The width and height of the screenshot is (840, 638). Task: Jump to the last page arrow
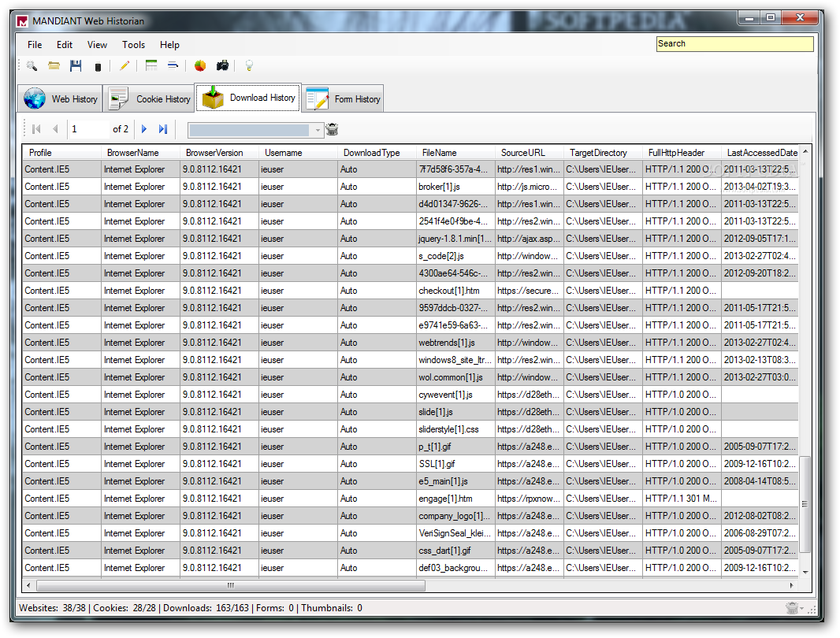click(x=163, y=129)
